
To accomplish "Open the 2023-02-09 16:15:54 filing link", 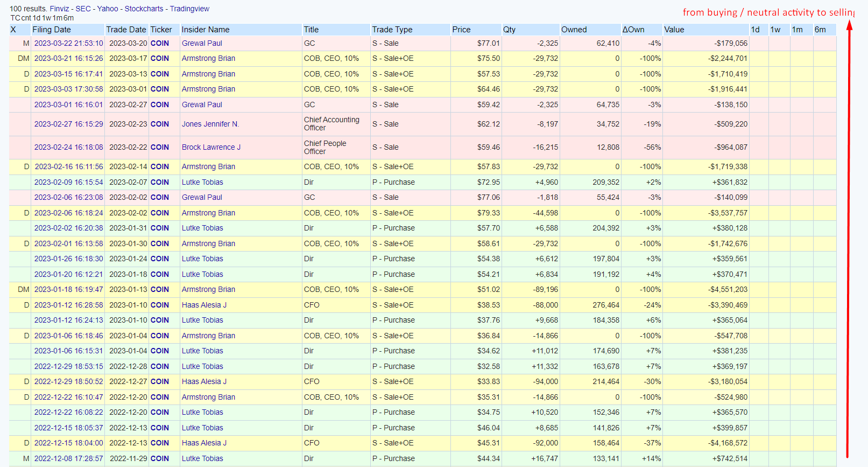I will tap(68, 182).
